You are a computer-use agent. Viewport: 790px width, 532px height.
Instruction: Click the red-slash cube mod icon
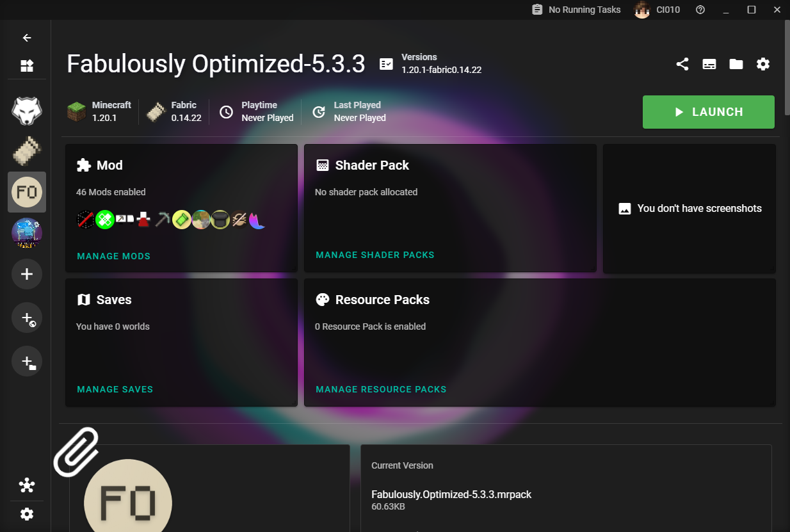coord(86,220)
